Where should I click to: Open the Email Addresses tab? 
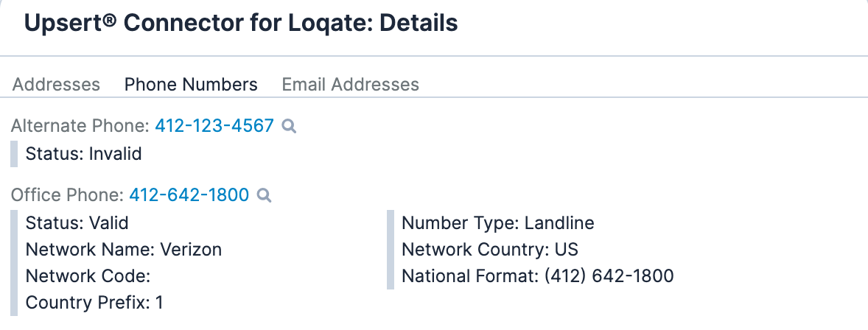click(x=350, y=85)
